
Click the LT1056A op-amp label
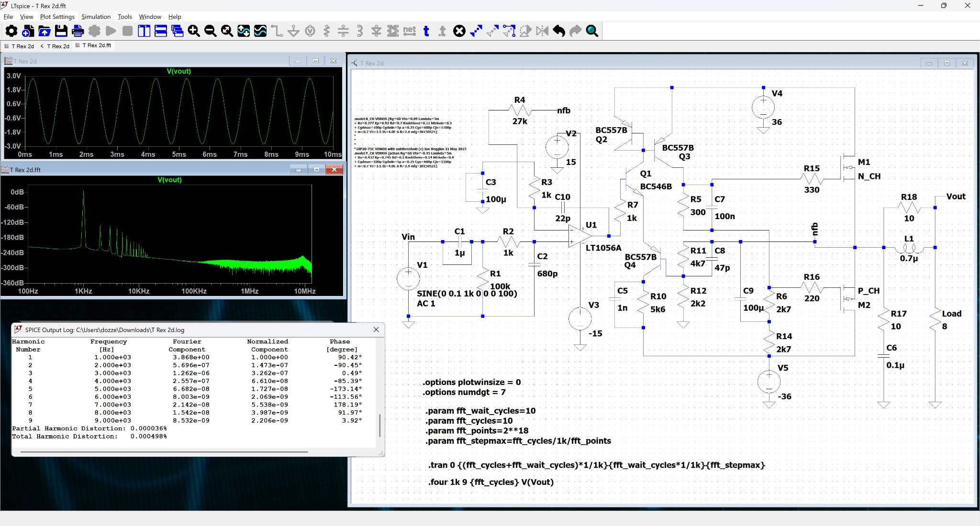tap(603, 248)
